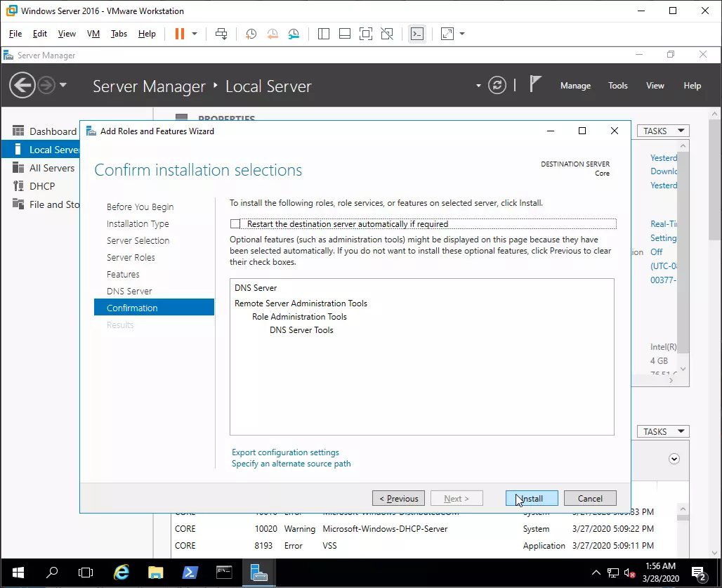Open the Windows Start menu
Screen dimensions: 722x588
click(18, 573)
